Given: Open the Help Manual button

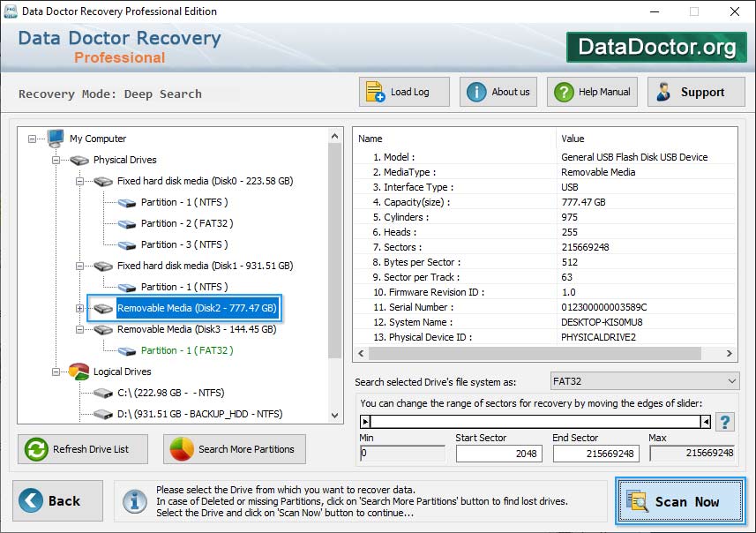Looking at the screenshot, I should pyautogui.click(x=592, y=92).
